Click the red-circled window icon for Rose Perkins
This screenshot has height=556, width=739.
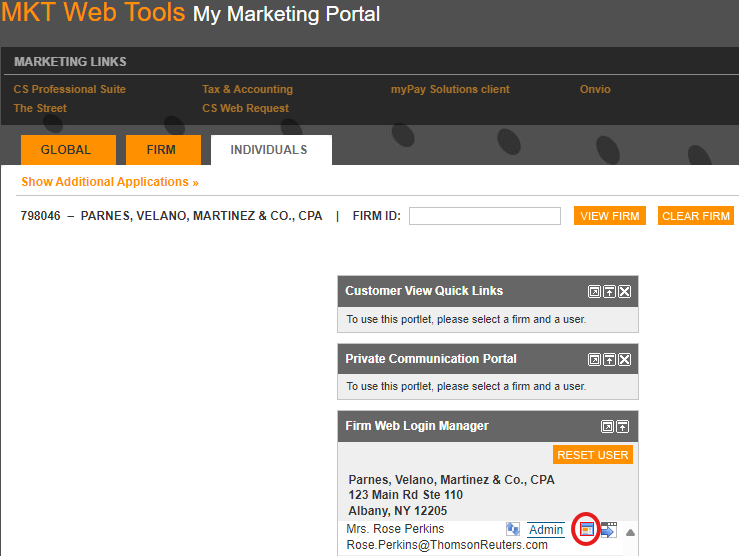click(587, 529)
